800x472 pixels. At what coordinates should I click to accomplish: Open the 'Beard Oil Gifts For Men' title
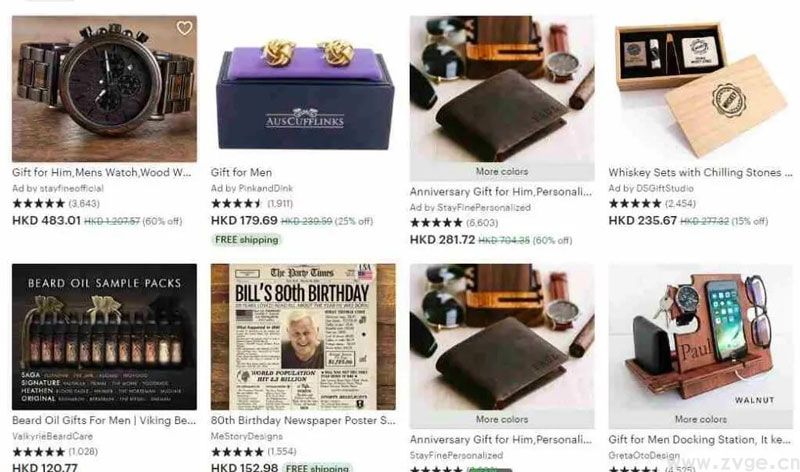point(104,420)
